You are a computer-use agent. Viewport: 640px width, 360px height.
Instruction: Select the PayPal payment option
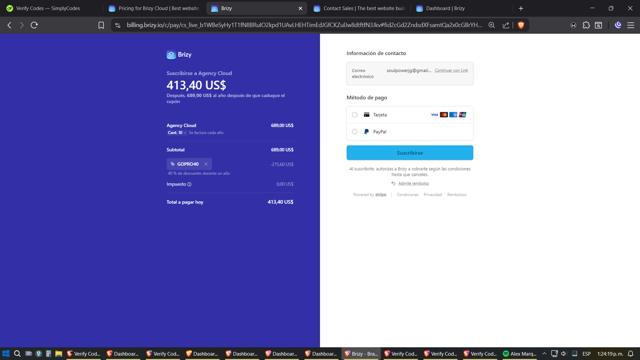coord(354,132)
